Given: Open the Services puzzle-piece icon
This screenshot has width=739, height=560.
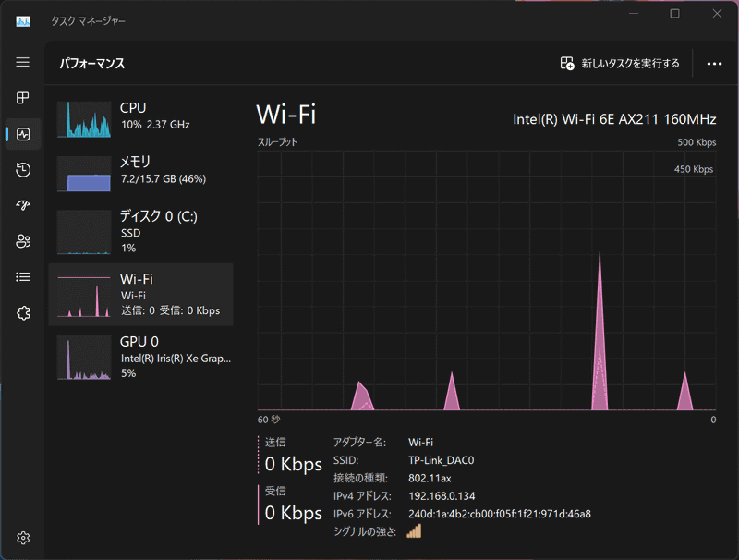Looking at the screenshot, I should pyautogui.click(x=23, y=313).
